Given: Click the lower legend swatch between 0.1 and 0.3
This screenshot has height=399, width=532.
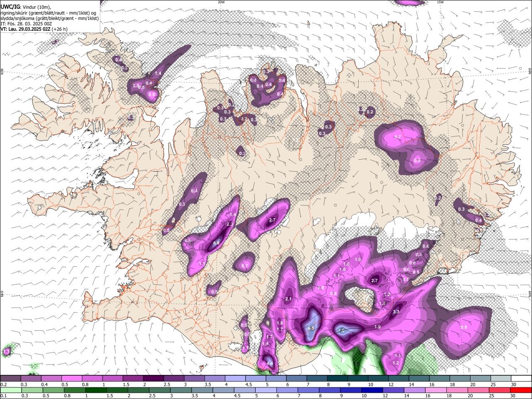Looking at the screenshot, I should 10,390.
